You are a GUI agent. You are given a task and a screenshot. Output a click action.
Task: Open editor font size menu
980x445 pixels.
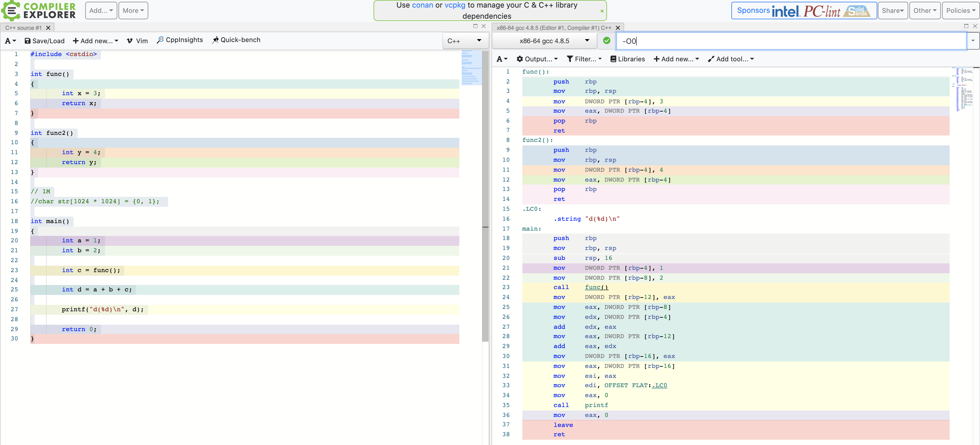point(11,41)
